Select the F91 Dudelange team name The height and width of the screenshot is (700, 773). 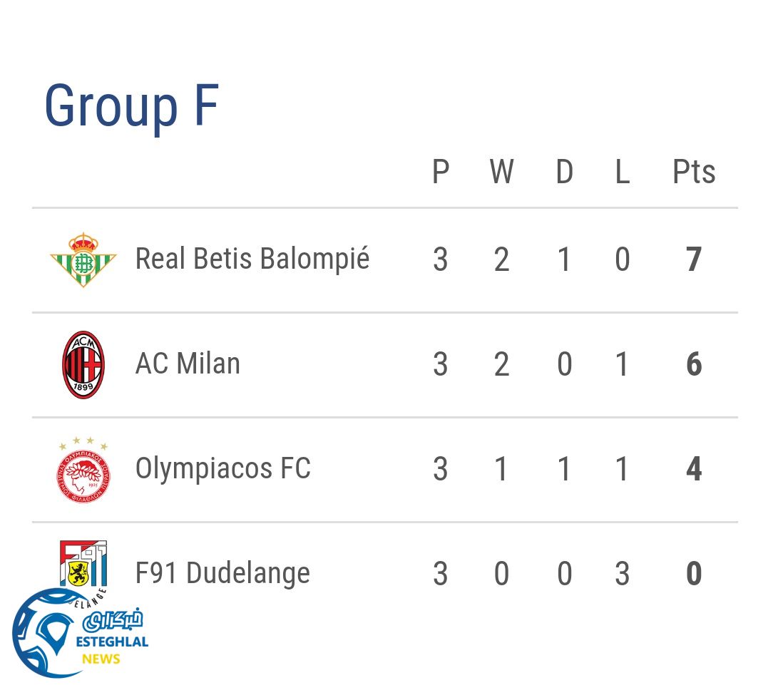pos(222,574)
